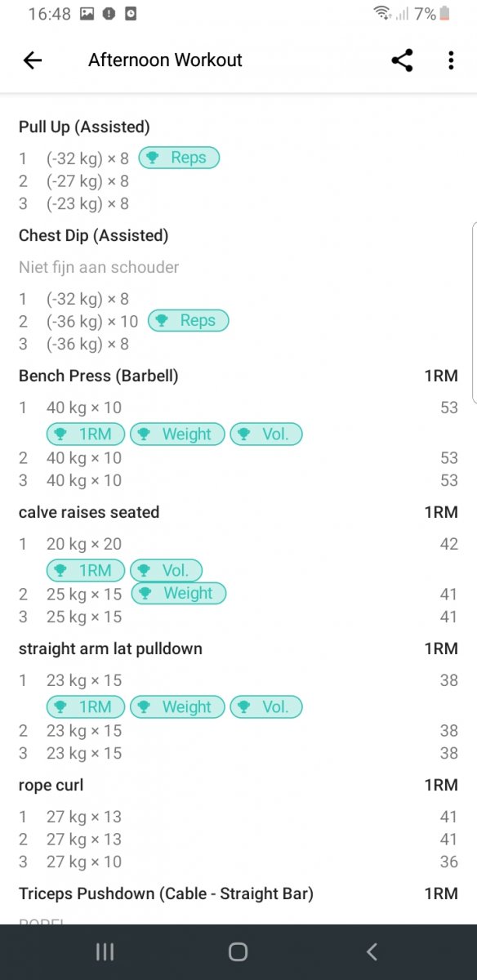477x980 pixels.
Task: Tap the share icon in the top bar
Action: pos(401,60)
